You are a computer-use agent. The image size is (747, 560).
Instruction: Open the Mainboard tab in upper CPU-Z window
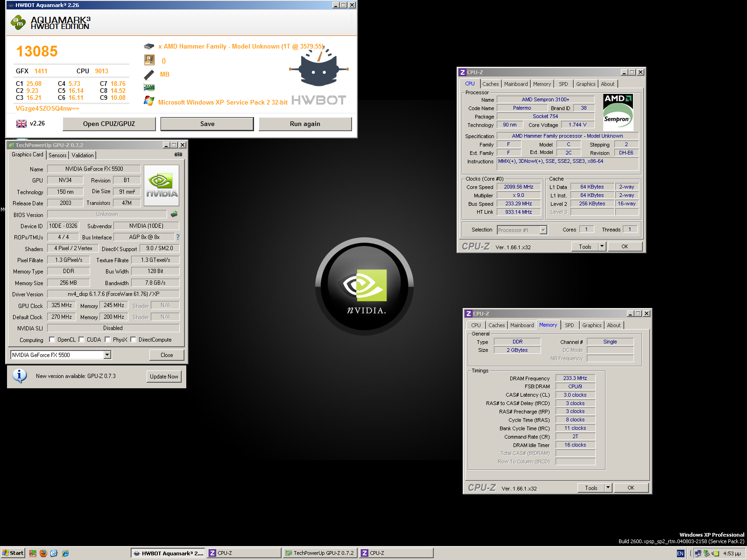point(516,84)
